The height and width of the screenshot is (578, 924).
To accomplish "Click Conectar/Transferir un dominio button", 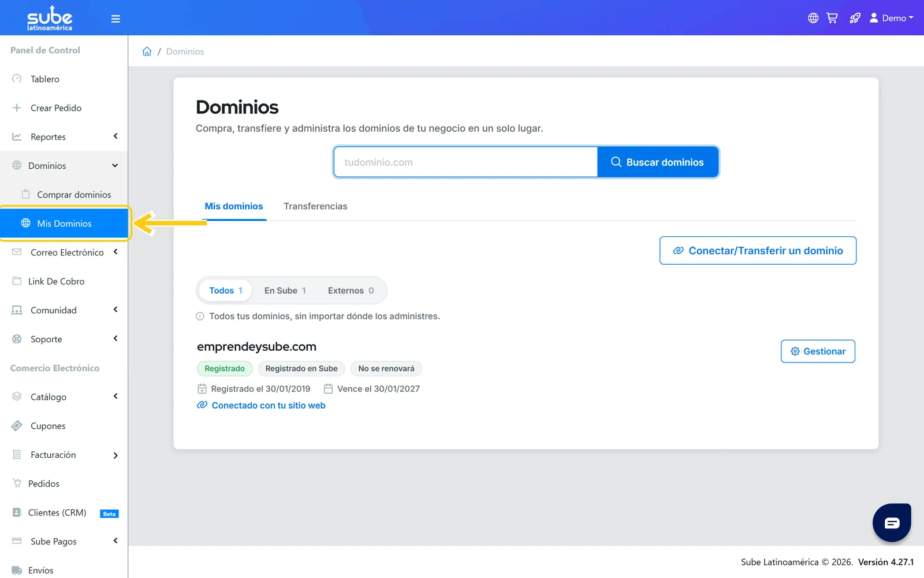I will (758, 250).
